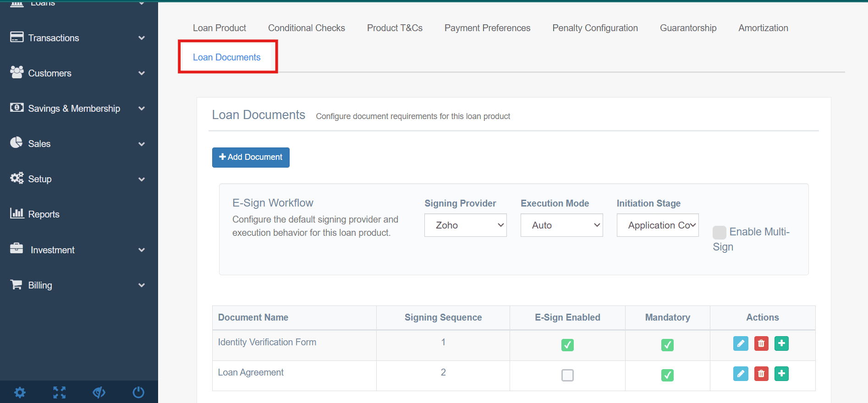
Task: Enable E-Sign for Loan Agreement
Action: (x=567, y=375)
